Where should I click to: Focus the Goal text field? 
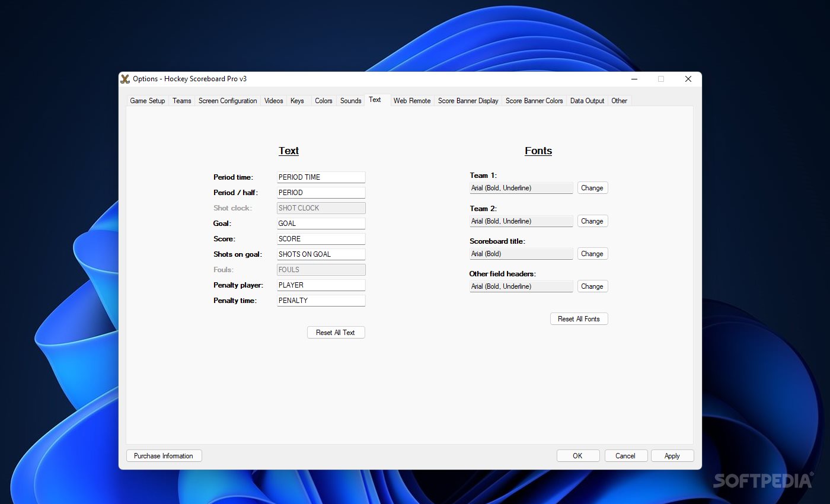coord(321,224)
